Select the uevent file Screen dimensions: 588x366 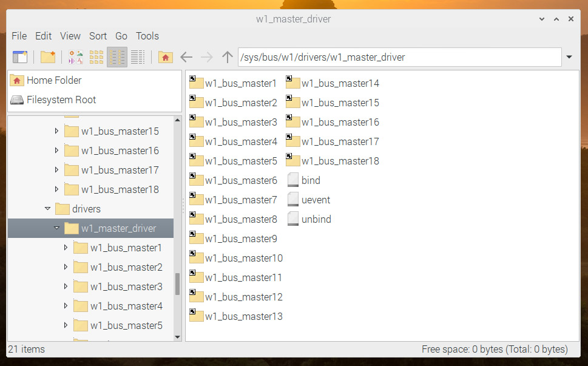point(315,200)
